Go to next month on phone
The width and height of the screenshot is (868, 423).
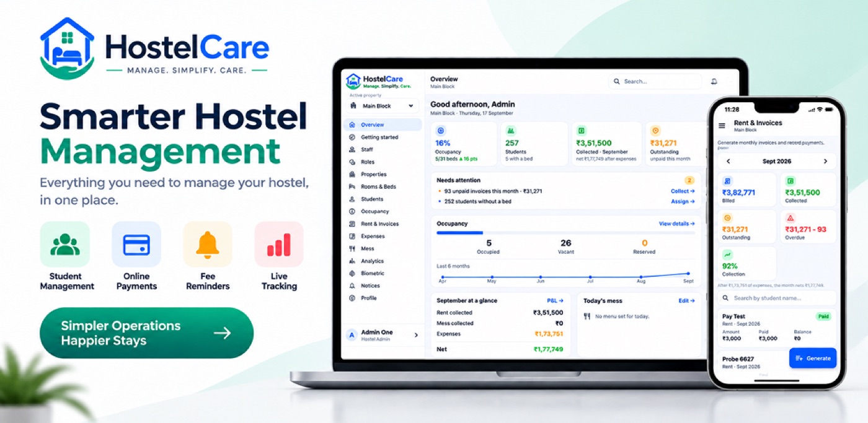pyautogui.click(x=825, y=161)
